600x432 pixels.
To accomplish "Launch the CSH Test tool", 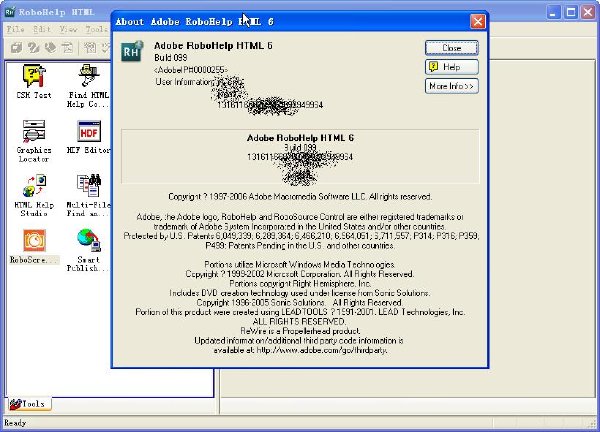I will tap(34, 81).
